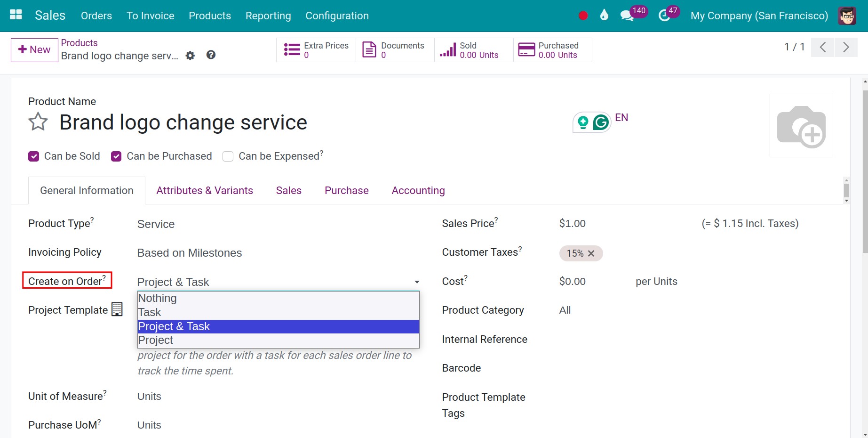
Task: Choose Task in the open dropdown list
Action: pos(150,312)
